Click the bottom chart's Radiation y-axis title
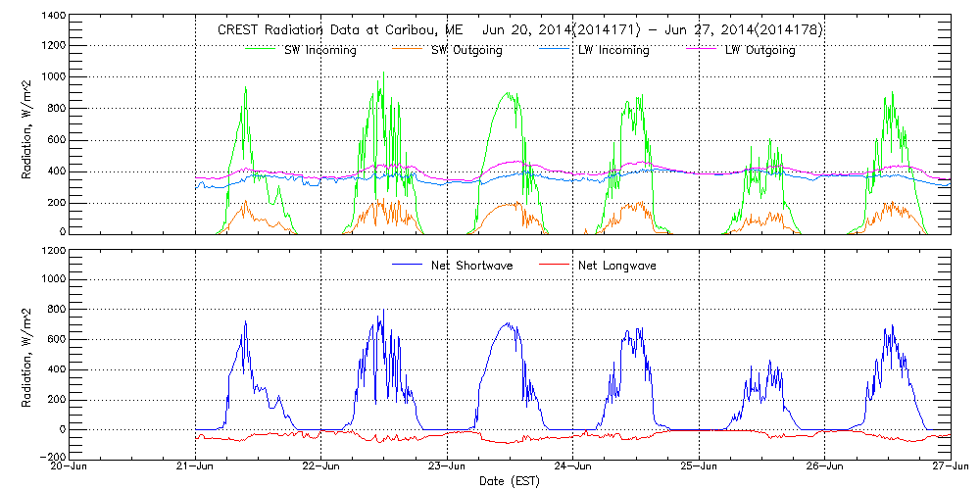 pyautogui.click(x=27, y=353)
